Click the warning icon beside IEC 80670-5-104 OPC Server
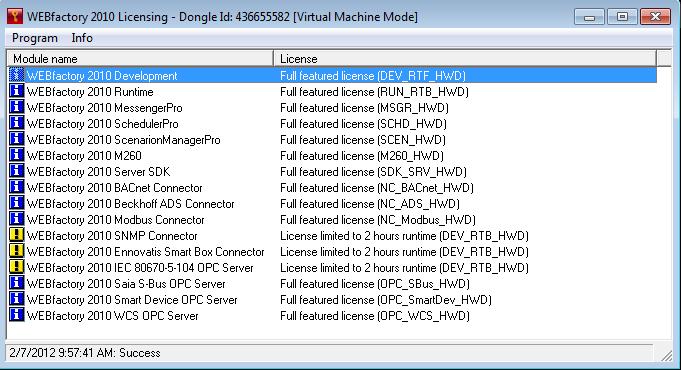Viewport: 681px width, 370px height. (x=17, y=268)
